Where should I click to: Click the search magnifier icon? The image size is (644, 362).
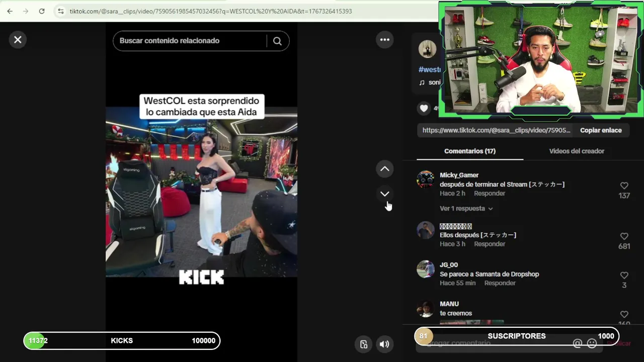click(277, 41)
